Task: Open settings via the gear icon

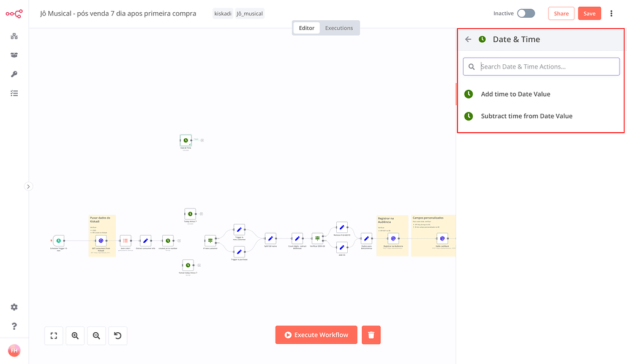Action: coord(13,307)
